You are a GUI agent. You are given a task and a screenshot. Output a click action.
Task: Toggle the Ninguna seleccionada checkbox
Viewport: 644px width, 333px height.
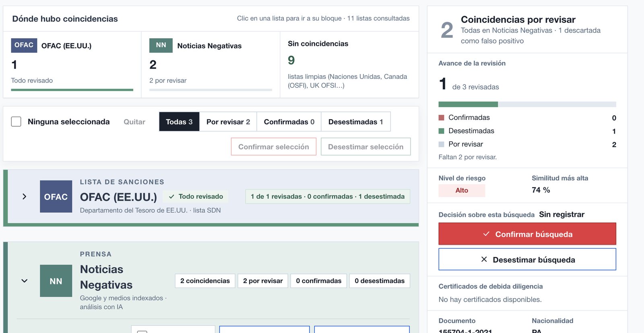16,121
